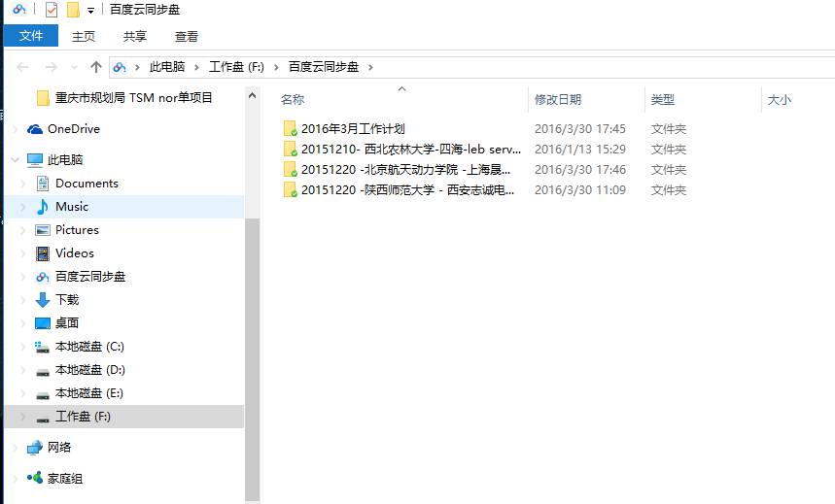Click the navigation pane scrollbar thumb

click(253, 359)
